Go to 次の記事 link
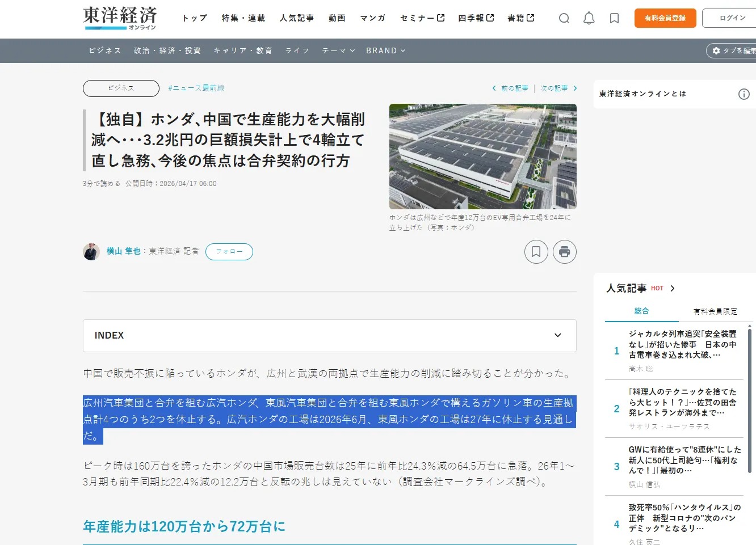This screenshot has height=545, width=756. tap(558, 88)
